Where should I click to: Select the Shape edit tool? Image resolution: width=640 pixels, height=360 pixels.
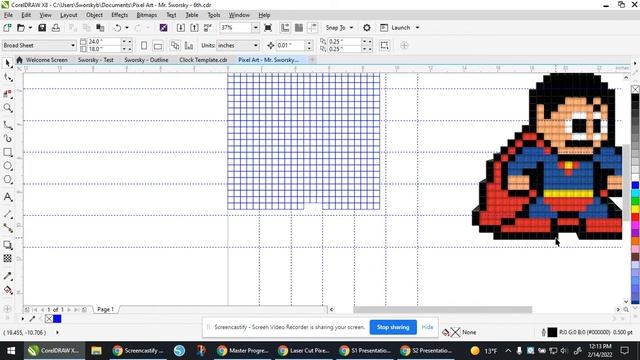tap(8, 77)
